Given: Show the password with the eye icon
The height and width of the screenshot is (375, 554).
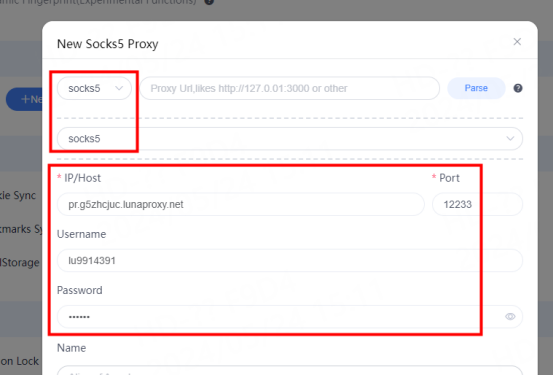Looking at the screenshot, I should pyautogui.click(x=510, y=316).
